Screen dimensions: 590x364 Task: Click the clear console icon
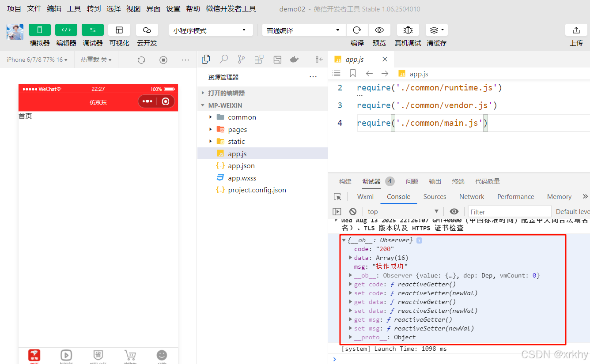tap(353, 212)
